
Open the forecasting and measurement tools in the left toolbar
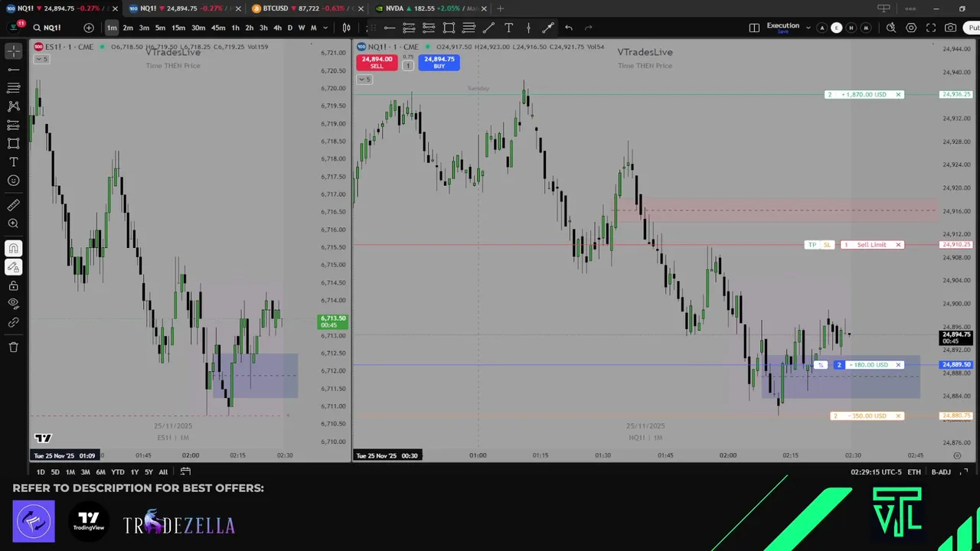[14, 125]
